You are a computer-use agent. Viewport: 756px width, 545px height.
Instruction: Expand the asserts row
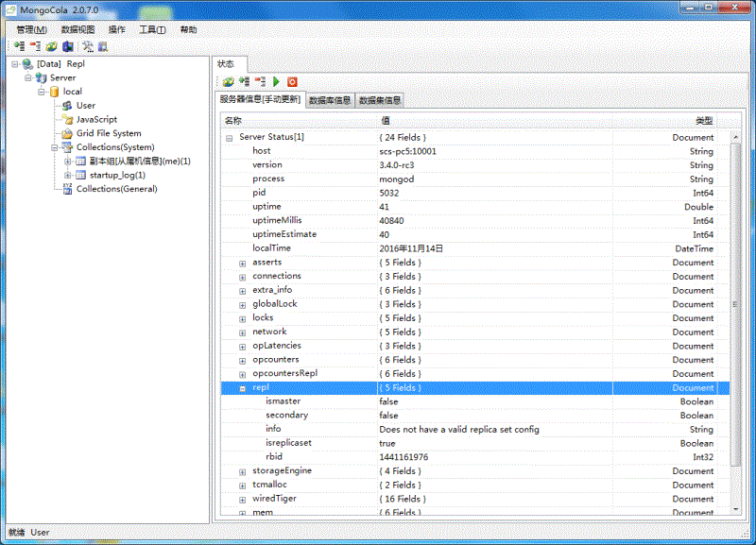pyautogui.click(x=243, y=264)
